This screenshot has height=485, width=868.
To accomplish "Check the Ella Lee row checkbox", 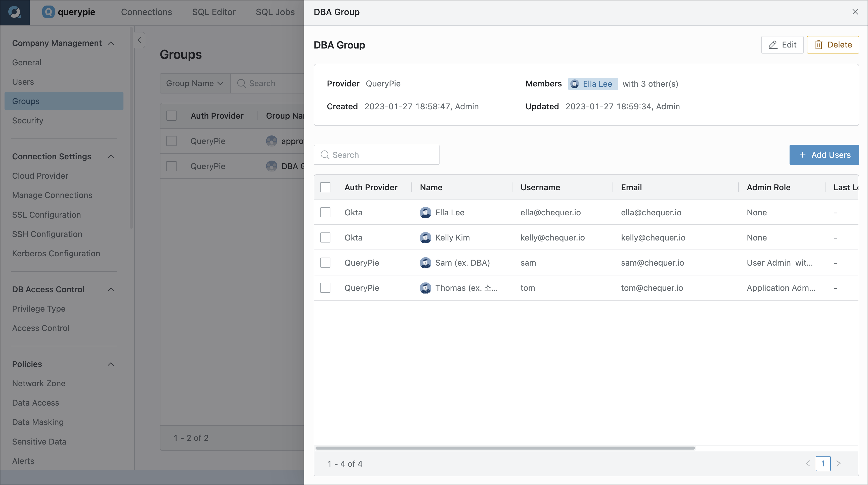I will (x=325, y=213).
